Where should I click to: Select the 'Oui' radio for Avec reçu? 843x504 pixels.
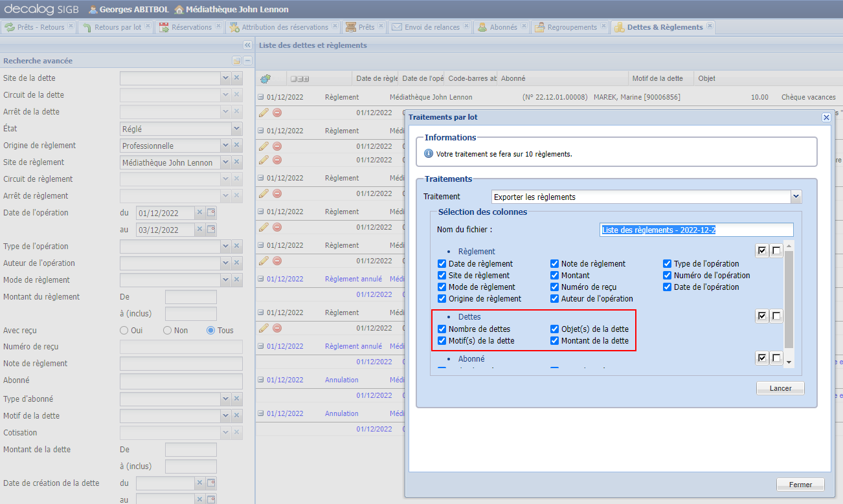coord(124,331)
